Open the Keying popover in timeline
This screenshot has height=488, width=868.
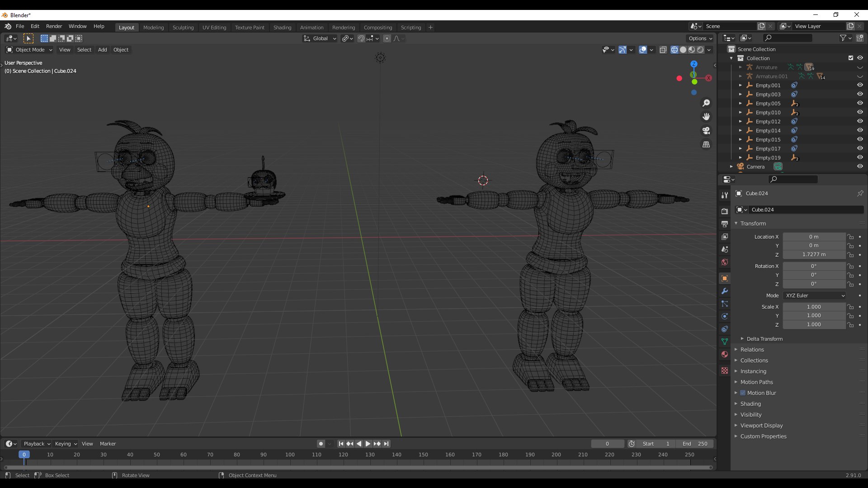(66, 444)
